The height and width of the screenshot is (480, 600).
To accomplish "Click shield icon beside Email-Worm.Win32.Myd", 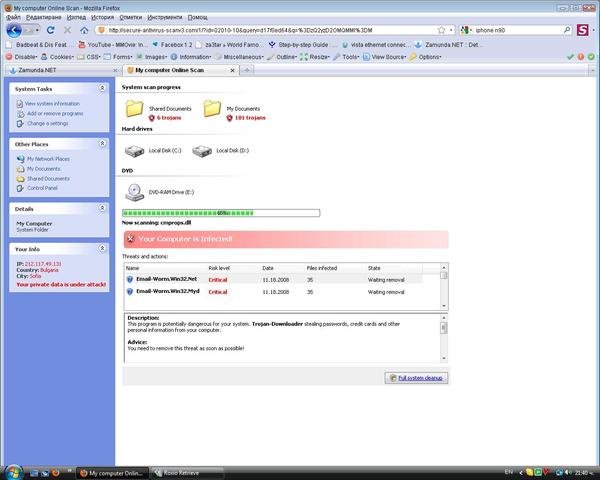I will click(x=130, y=292).
